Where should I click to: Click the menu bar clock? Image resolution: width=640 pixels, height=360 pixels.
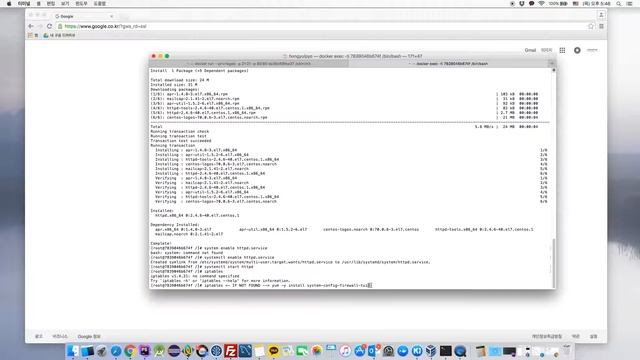597,4
